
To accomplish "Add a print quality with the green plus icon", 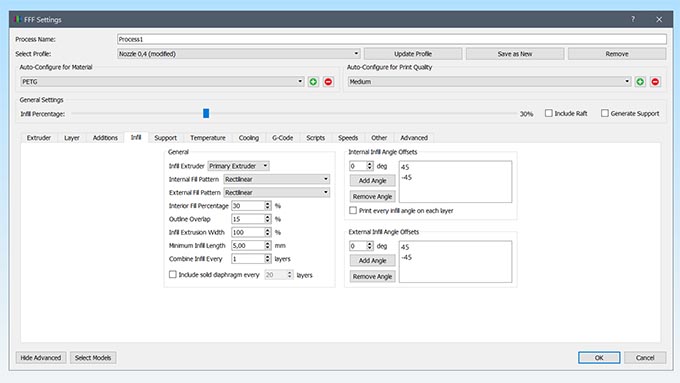I will [640, 82].
